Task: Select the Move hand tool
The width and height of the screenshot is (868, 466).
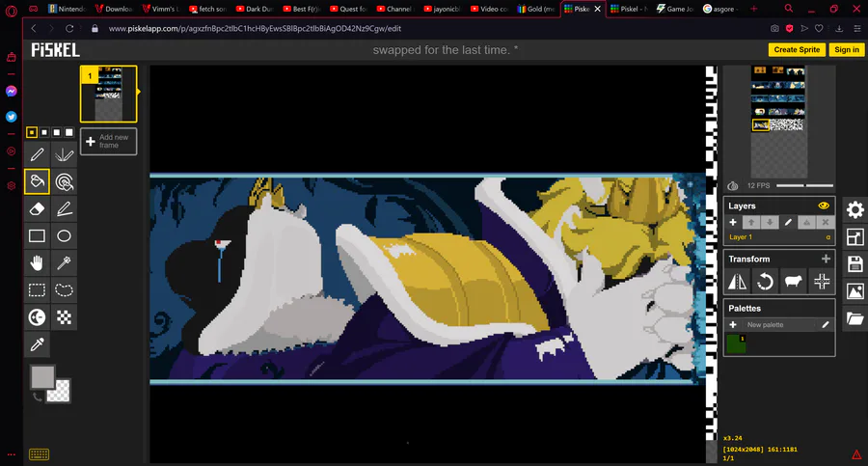Action: (x=37, y=263)
